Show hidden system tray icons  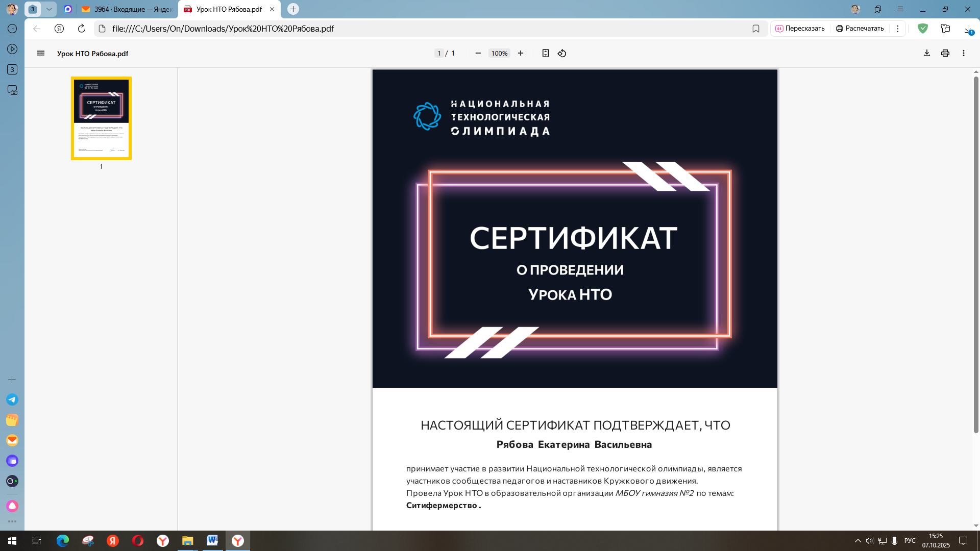857,541
